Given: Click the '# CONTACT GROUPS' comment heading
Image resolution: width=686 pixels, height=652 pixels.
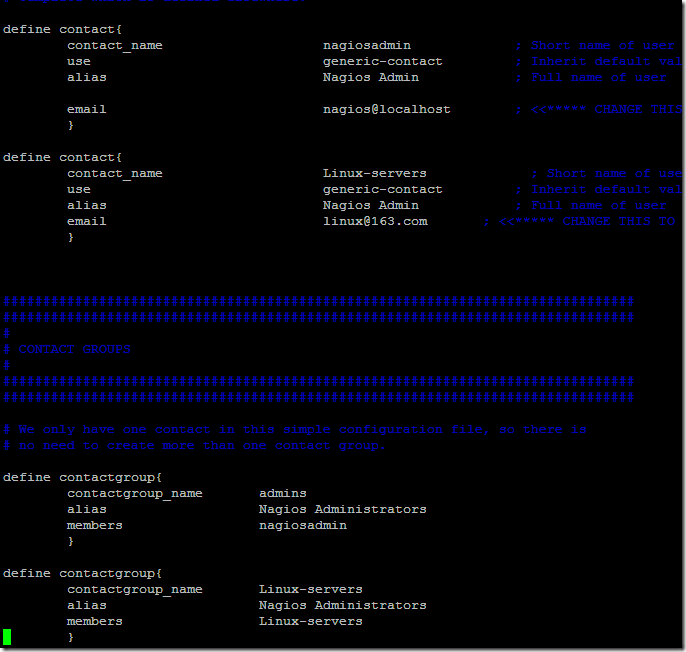Looking at the screenshot, I should pos(67,349).
